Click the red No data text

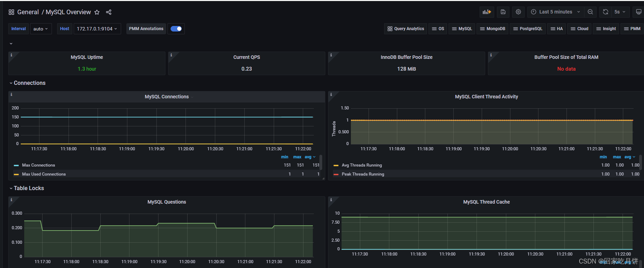coord(566,69)
